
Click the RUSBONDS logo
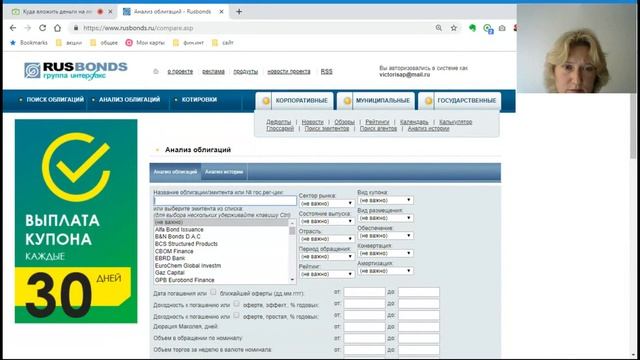click(76, 70)
